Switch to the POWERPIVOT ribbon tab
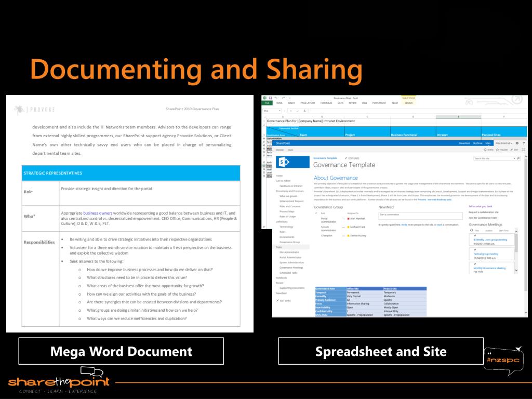532x399 pixels. pyautogui.click(x=379, y=103)
